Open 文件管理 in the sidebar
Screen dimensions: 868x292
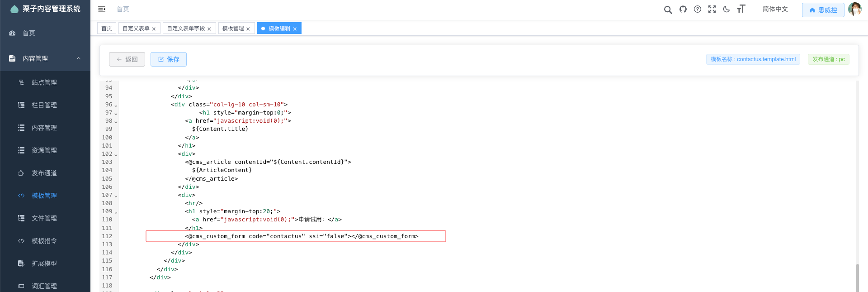point(45,218)
